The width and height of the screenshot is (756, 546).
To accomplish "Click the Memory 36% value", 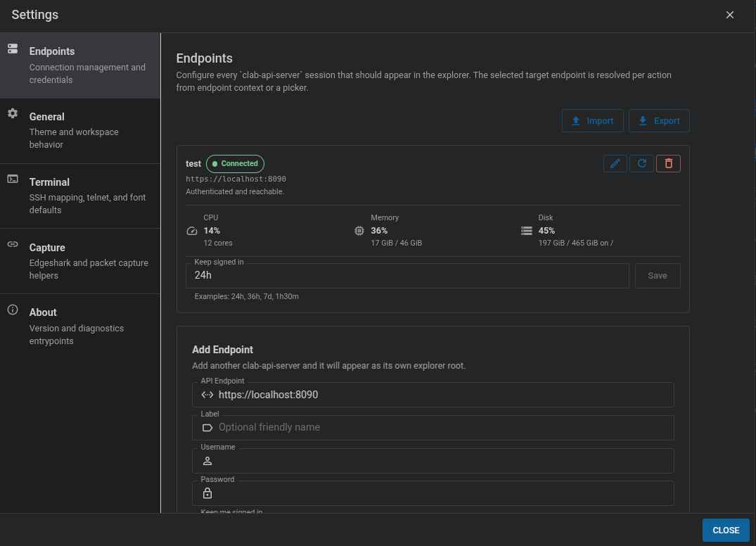I will (379, 231).
